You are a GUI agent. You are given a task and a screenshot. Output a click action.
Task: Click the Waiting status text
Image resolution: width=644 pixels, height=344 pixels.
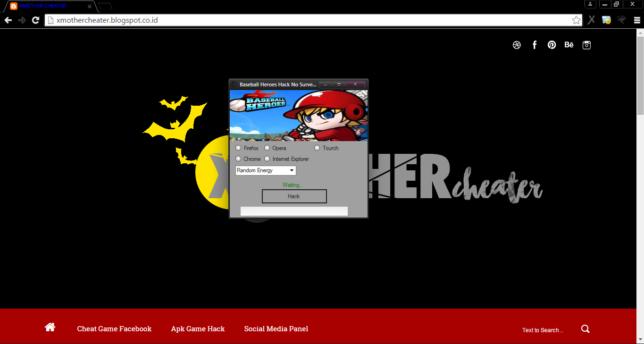(292, 185)
